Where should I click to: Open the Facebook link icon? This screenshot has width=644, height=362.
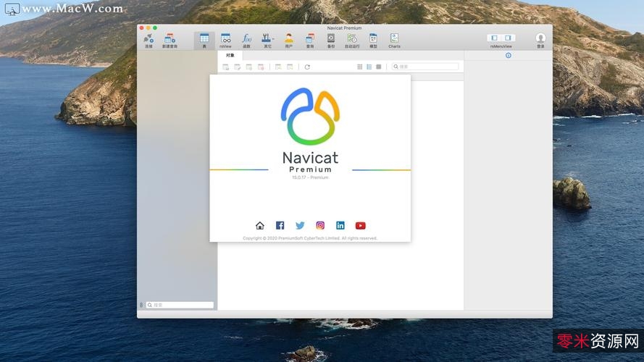[x=280, y=225]
